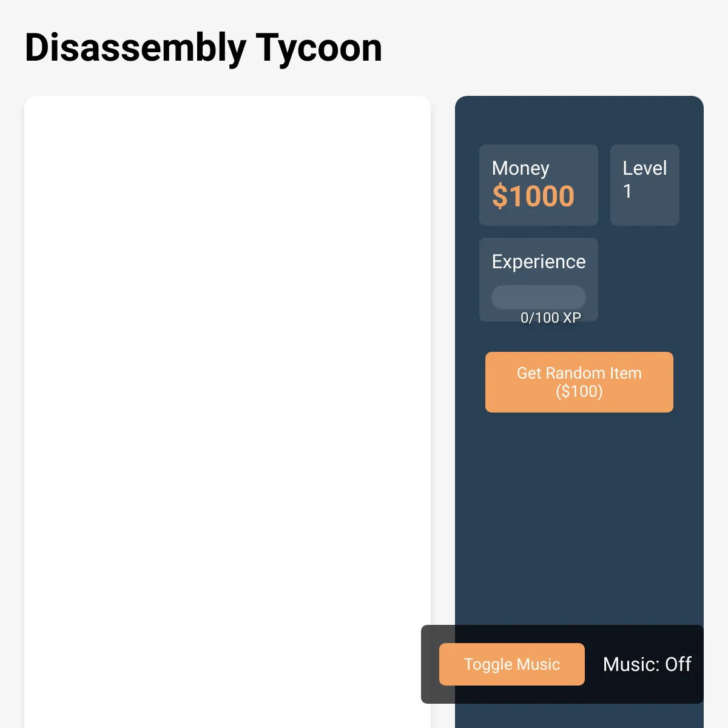Screen dimensions: 728x728
Task: Click the 0/100 XP counter text
Action: point(551,317)
